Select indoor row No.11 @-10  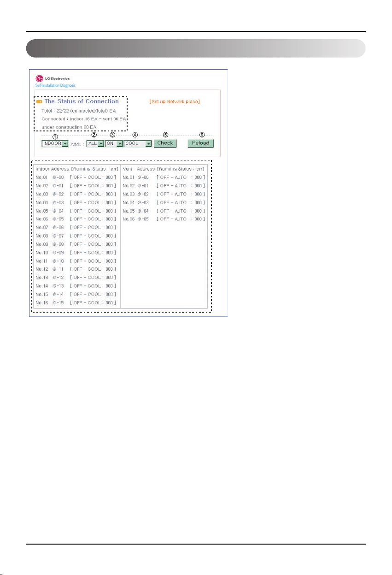[x=76, y=261]
